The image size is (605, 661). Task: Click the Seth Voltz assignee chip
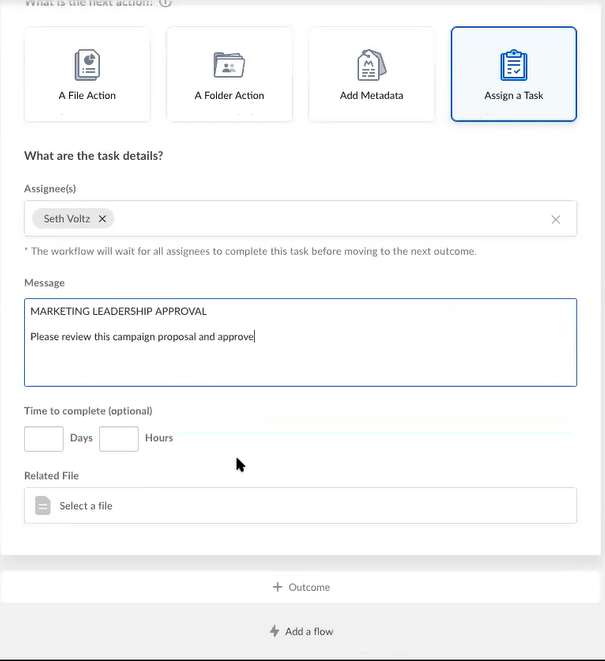point(73,219)
